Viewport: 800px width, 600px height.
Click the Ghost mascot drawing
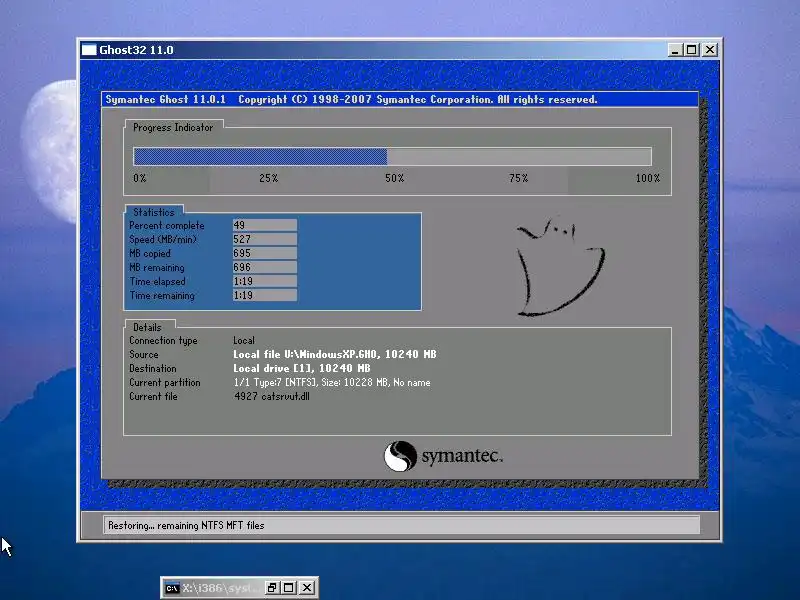[560, 267]
